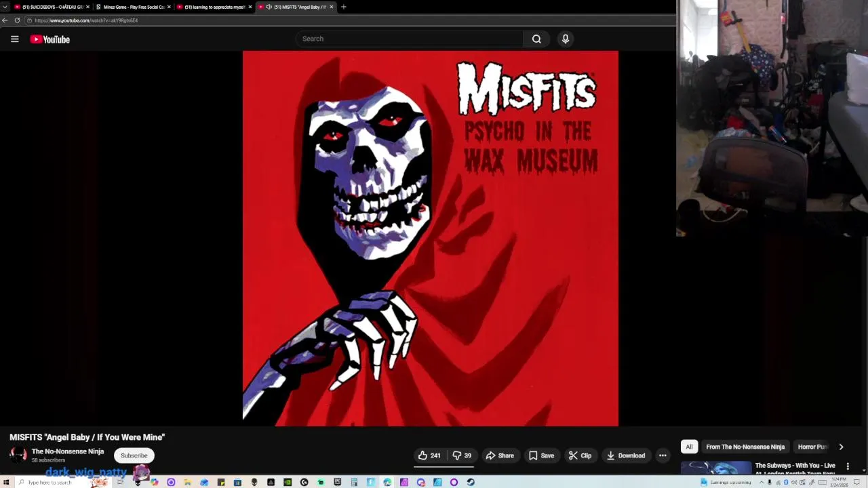Screen dimensions: 868x488
Task: Dislike the video with thumbs down
Action: pos(462,455)
